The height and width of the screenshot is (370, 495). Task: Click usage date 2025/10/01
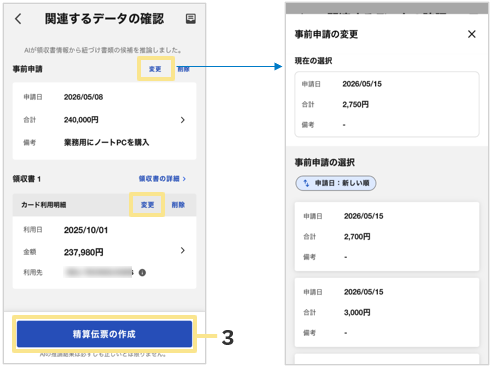86,230
